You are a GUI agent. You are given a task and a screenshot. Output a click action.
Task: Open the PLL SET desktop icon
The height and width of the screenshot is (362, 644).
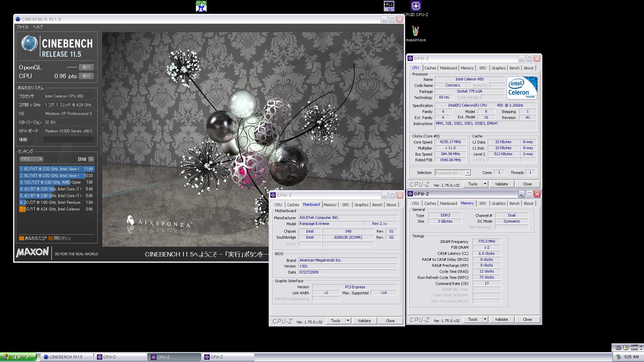(389, 6)
